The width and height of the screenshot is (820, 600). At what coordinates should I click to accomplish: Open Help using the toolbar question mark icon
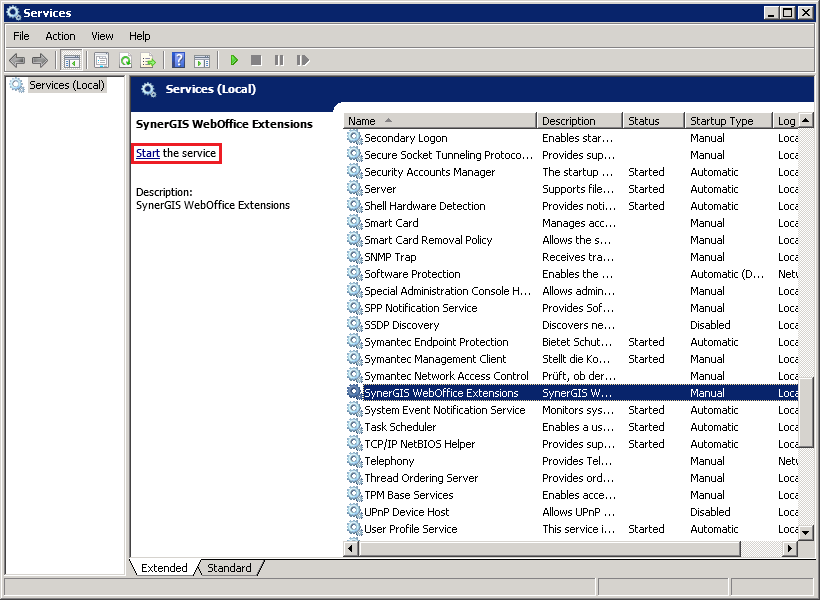(x=178, y=60)
